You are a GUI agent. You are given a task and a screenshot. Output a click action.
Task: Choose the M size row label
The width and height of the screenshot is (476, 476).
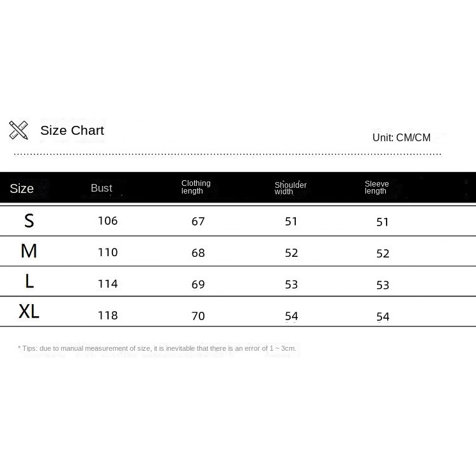point(29,251)
